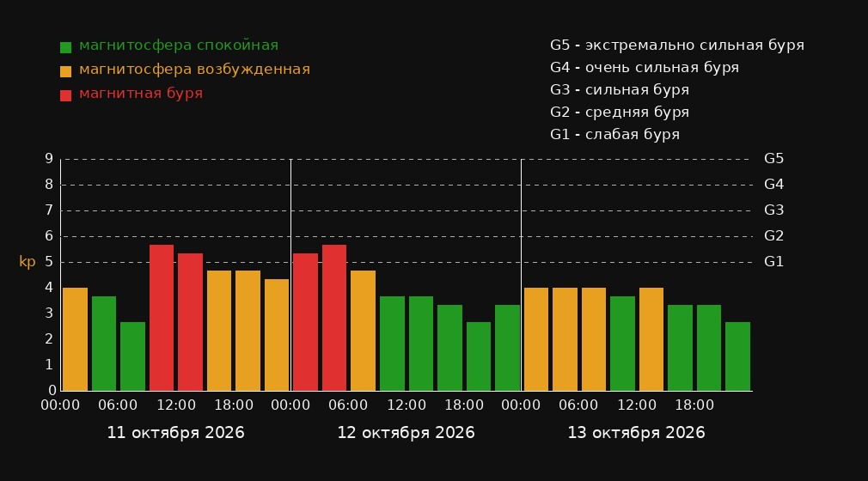Click the G1 level label on right axis
The height and width of the screenshot is (481, 868).
pyautogui.click(x=773, y=262)
